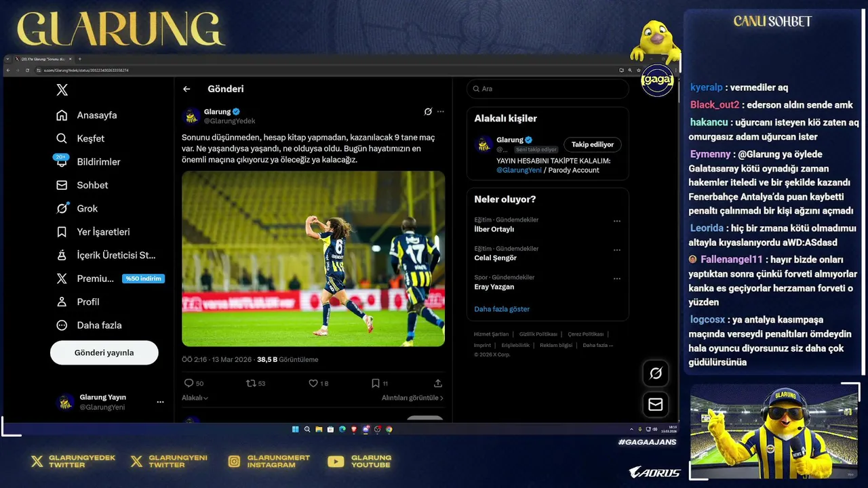868x488 pixels.
Task: Open the Windows Start button
Action: pos(296,429)
